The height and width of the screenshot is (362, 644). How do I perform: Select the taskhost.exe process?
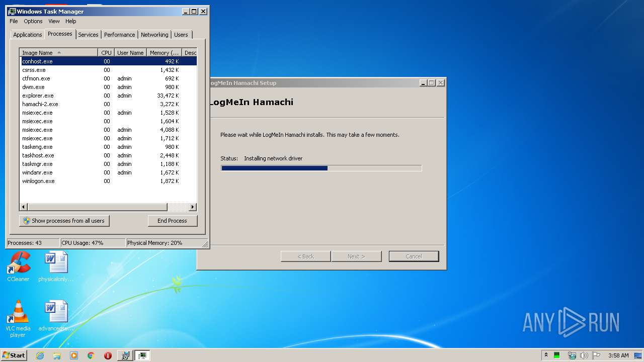pyautogui.click(x=108, y=155)
